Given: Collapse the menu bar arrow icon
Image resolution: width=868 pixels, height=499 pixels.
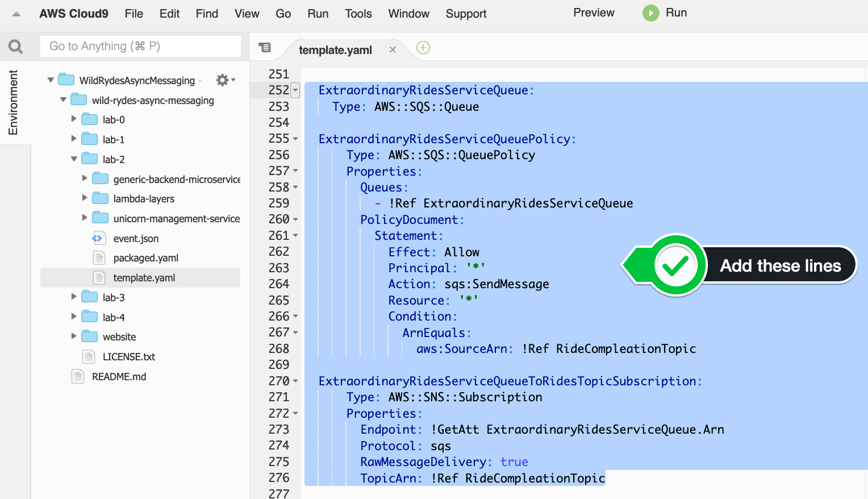Looking at the screenshot, I should pyautogui.click(x=16, y=14).
